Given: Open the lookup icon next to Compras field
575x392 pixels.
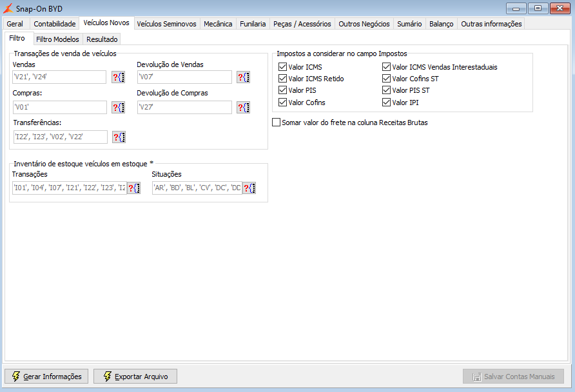Looking at the screenshot, I should pos(119,108).
